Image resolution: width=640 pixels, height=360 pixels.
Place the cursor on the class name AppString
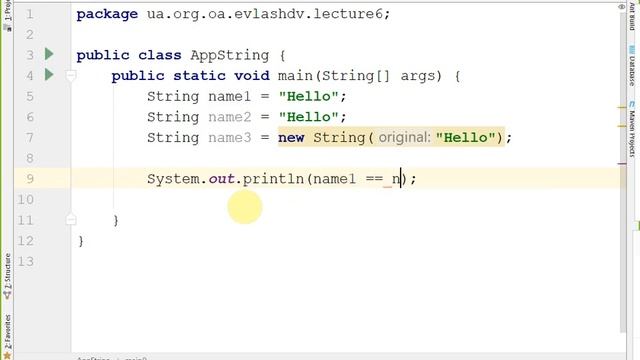[230, 55]
